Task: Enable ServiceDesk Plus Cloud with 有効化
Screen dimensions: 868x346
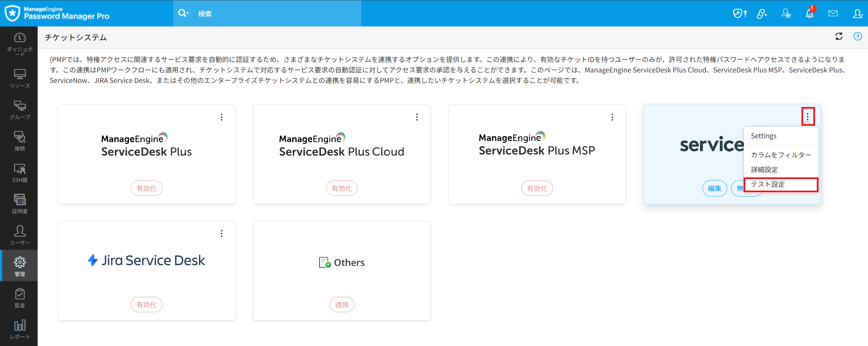Action: coord(341,189)
